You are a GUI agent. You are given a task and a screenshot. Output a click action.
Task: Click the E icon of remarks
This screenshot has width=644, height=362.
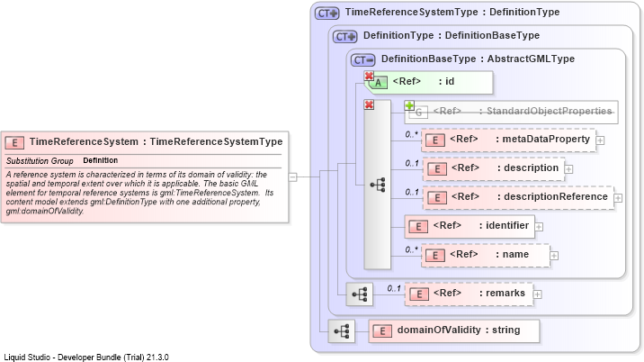click(x=419, y=294)
